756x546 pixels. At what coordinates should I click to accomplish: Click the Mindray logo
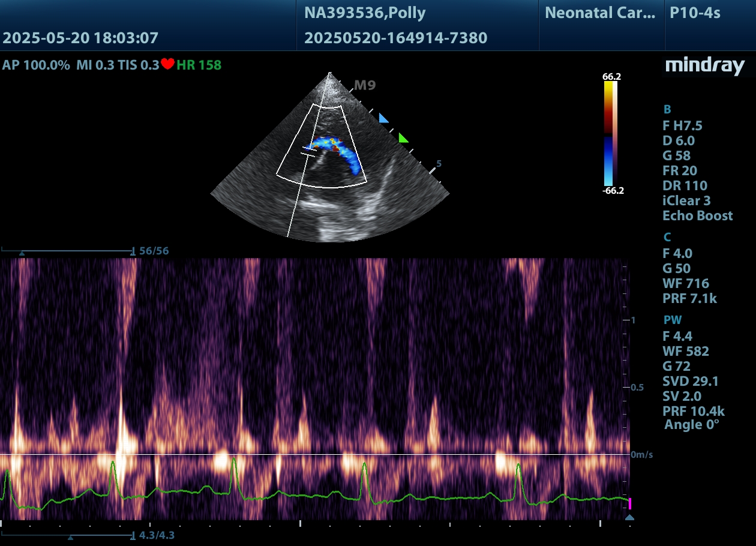pyautogui.click(x=704, y=65)
